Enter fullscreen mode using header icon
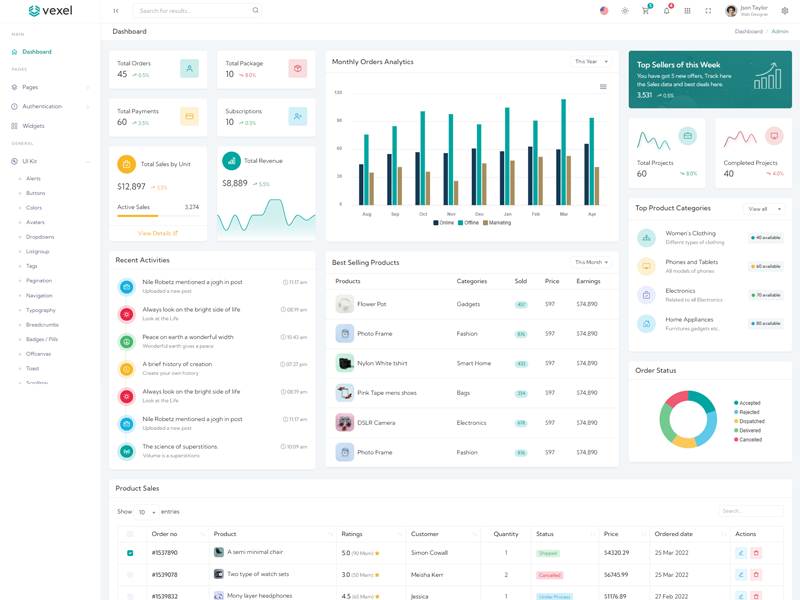 pos(708,11)
